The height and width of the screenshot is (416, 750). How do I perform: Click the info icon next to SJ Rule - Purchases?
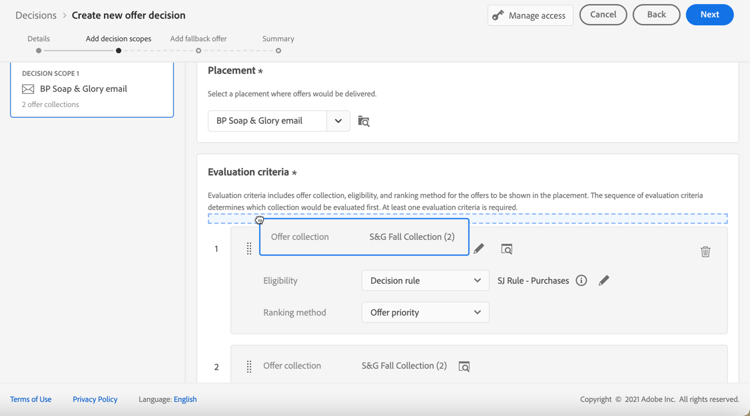[x=581, y=281]
